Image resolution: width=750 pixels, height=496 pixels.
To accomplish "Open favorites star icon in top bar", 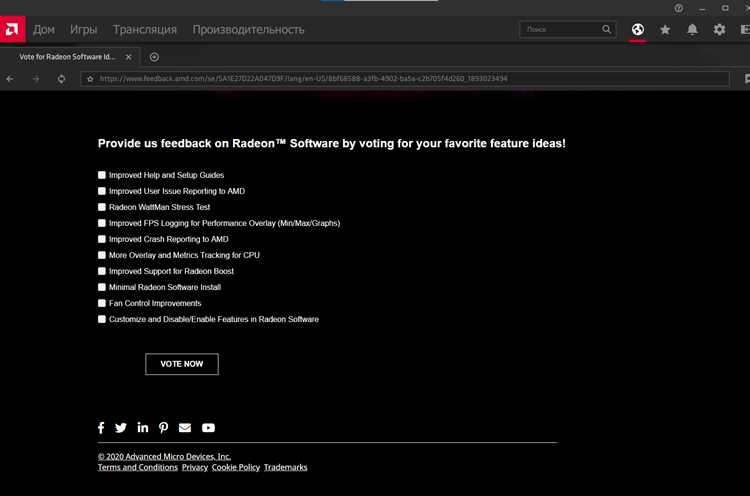I will pos(665,30).
